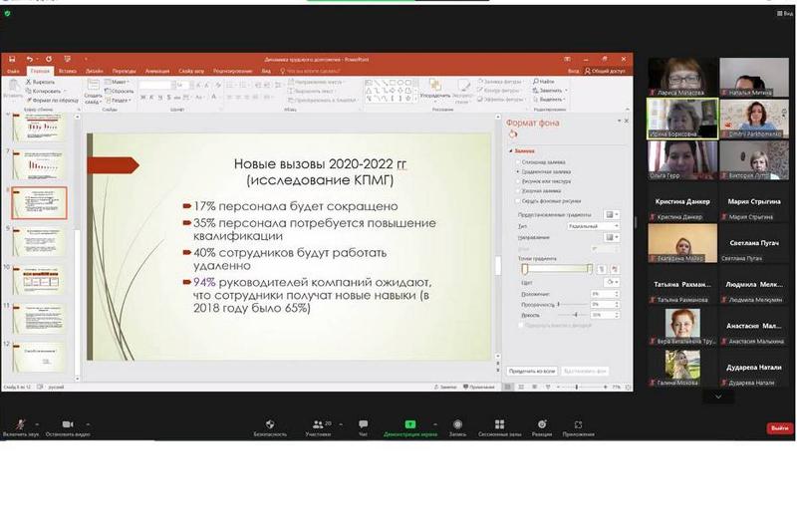Viewport: 797px width, 532px height.
Task: Select the solid fill radio option
Action: [x=518, y=161]
